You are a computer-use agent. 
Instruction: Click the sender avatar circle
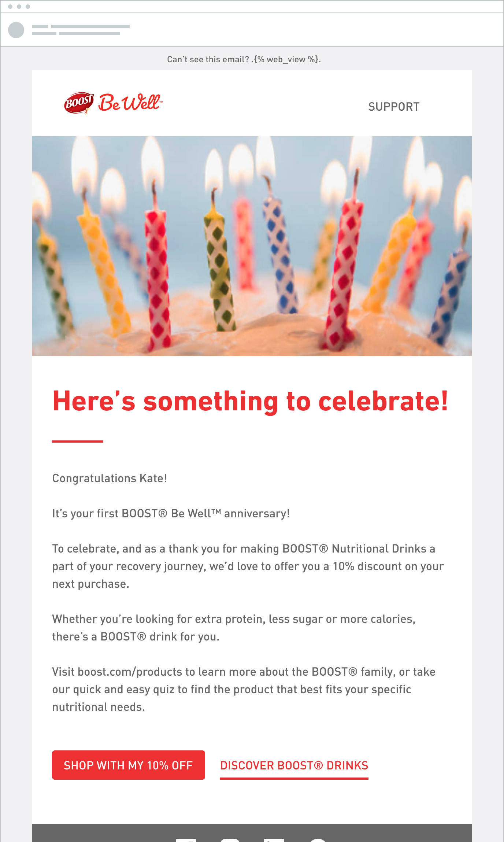pos(16,30)
